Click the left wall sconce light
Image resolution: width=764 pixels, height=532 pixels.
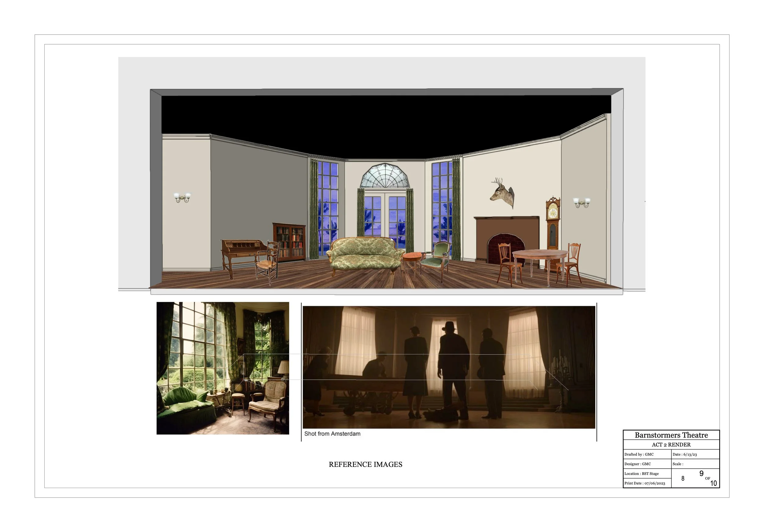[182, 197]
